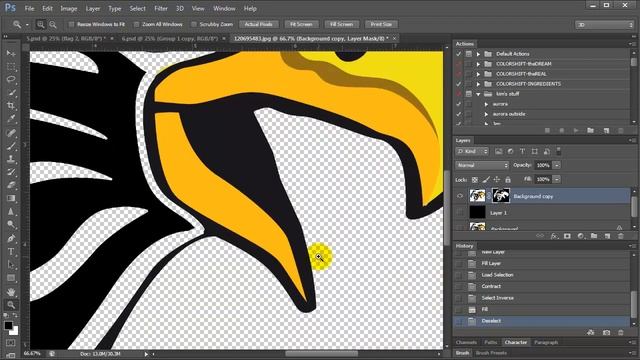Click the Fill Screen button
This screenshot has width=640, height=360.
341,24
